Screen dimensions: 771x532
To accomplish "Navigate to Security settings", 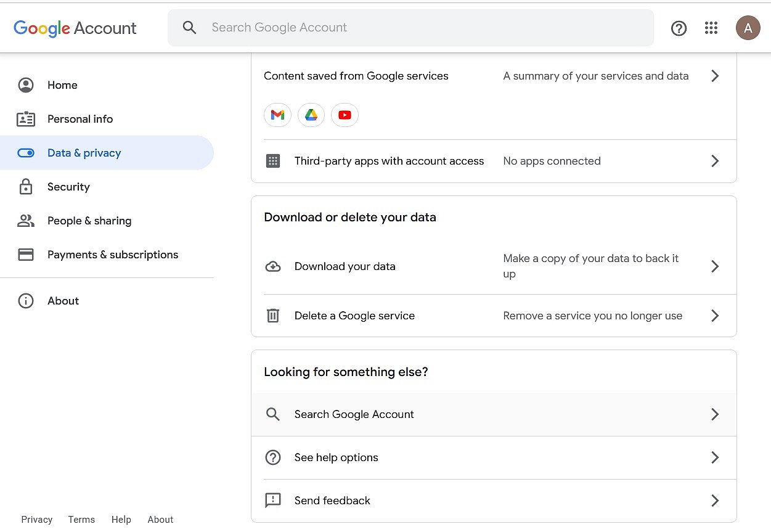I will 107,187.
